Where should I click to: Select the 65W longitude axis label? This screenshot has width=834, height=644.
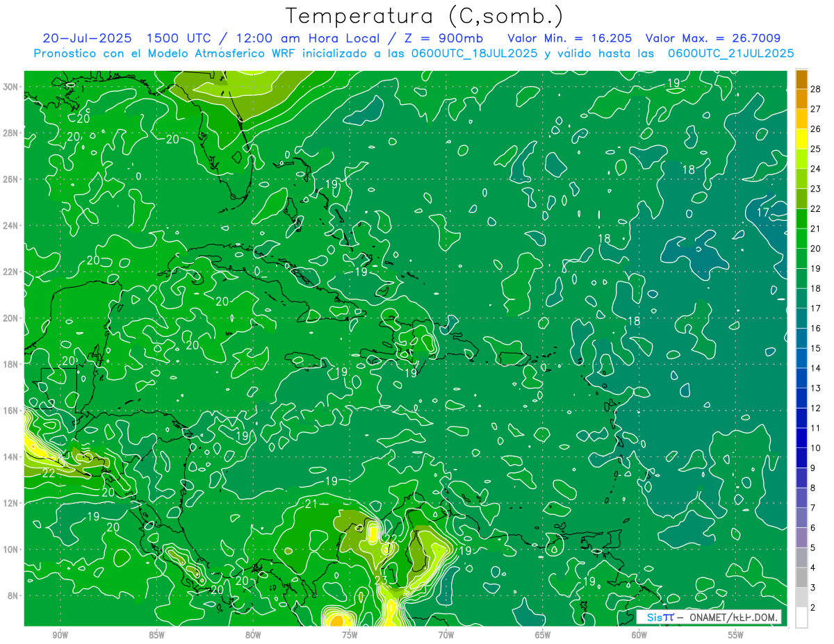pos(543,635)
